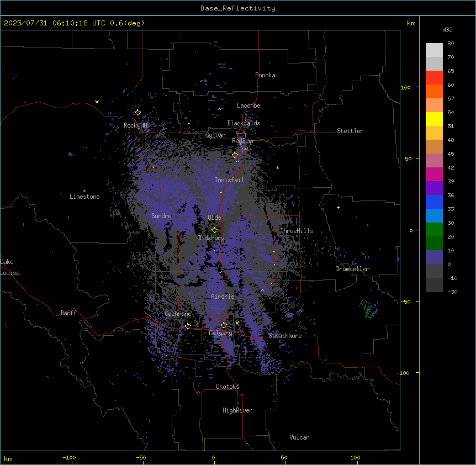Click the RockyMH label
This screenshot has width=476, height=465.
[x=135, y=125]
